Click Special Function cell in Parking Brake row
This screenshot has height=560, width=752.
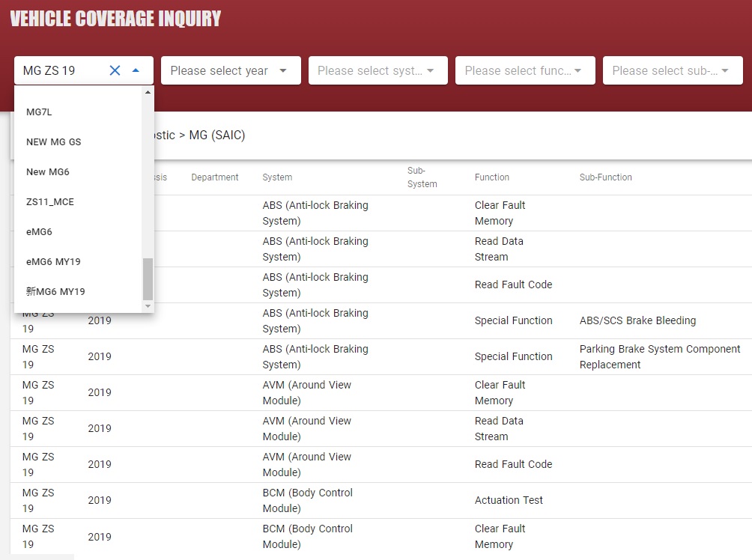[513, 356]
